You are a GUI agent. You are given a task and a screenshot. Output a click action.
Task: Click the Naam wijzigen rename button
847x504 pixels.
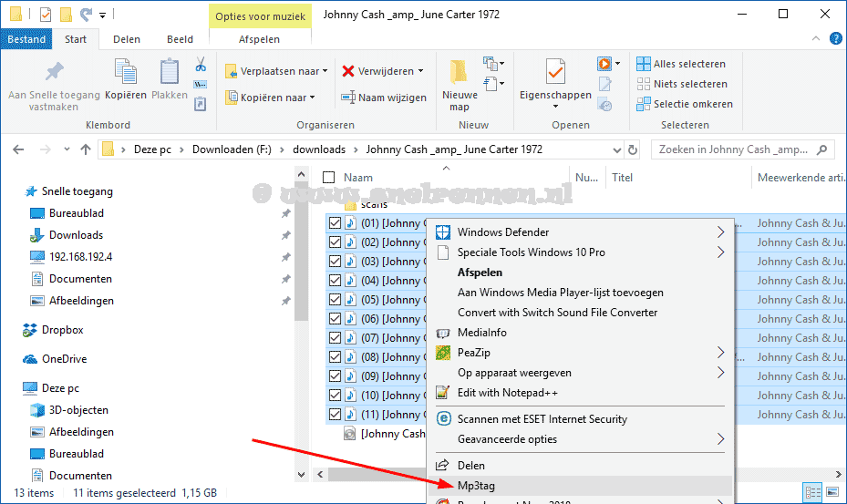point(384,98)
